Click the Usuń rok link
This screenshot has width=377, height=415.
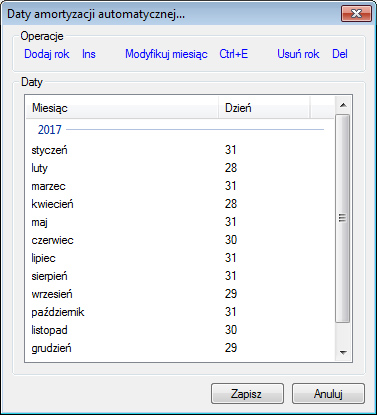pos(298,54)
